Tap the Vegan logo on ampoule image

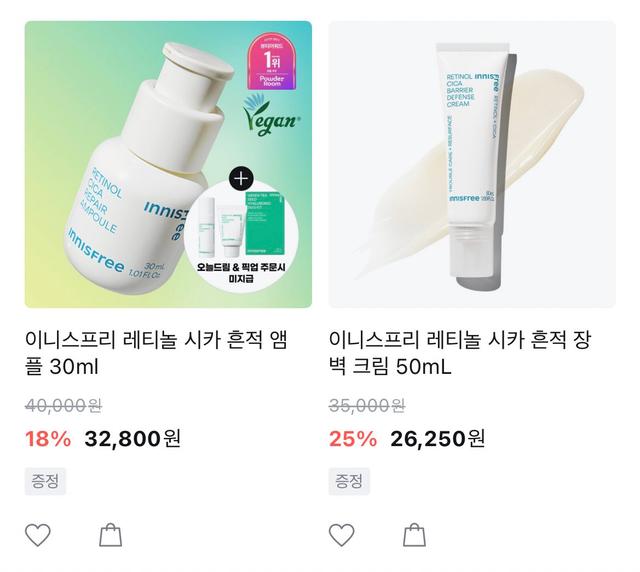pyautogui.click(x=271, y=116)
